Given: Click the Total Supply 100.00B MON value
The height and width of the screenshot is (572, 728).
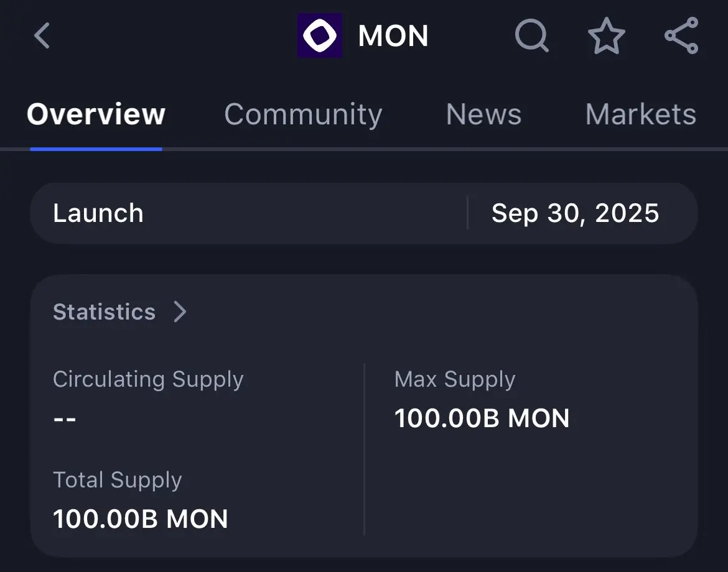Looking at the screenshot, I should [x=140, y=519].
